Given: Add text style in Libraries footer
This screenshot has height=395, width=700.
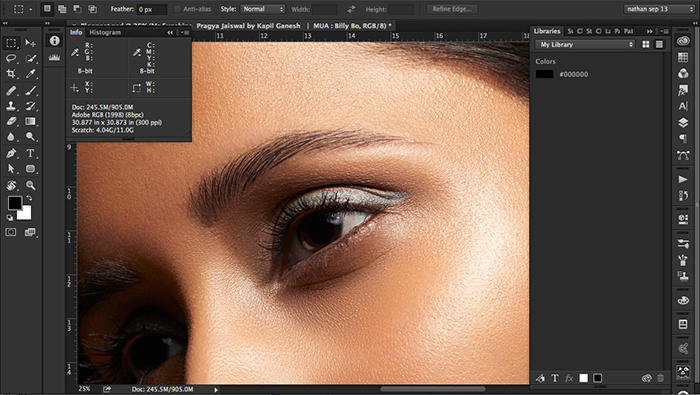Looking at the screenshot, I should tap(554, 378).
